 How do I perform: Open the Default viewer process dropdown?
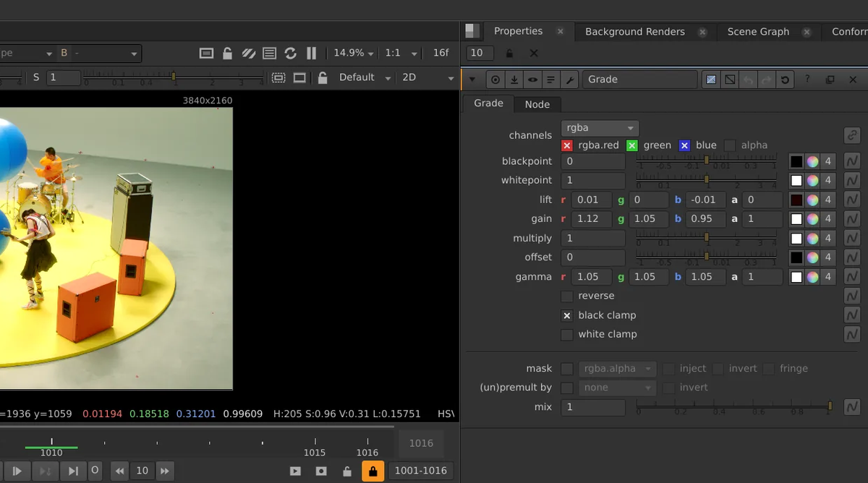365,77
